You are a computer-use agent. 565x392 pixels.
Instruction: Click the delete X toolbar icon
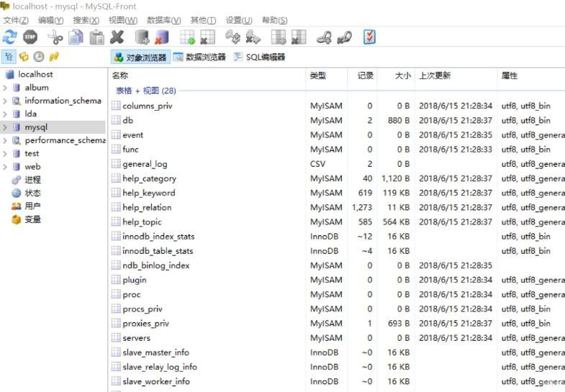(x=117, y=37)
